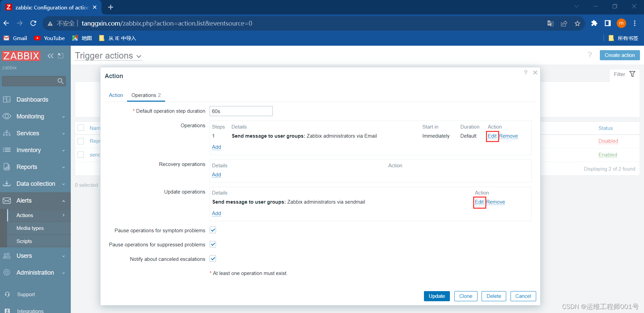This screenshot has height=313, width=644.
Task: Collapse the sidebar with double-chevron icon
Action: click(x=51, y=56)
